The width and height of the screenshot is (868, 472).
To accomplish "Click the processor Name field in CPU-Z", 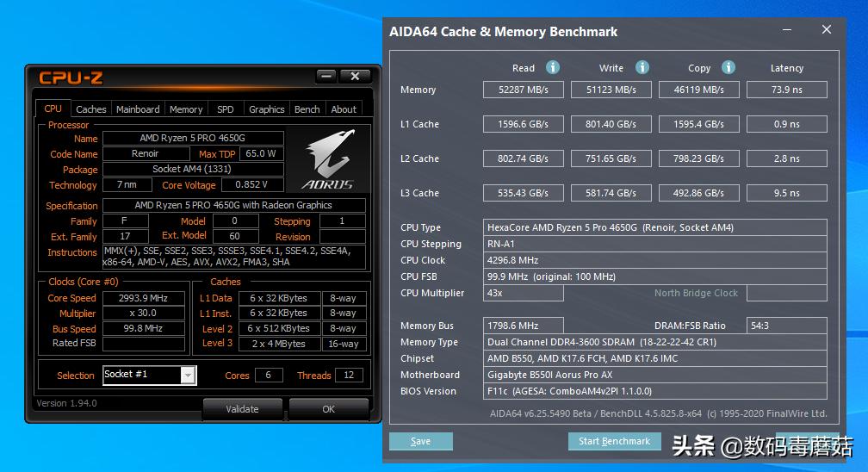I will click(193, 138).
